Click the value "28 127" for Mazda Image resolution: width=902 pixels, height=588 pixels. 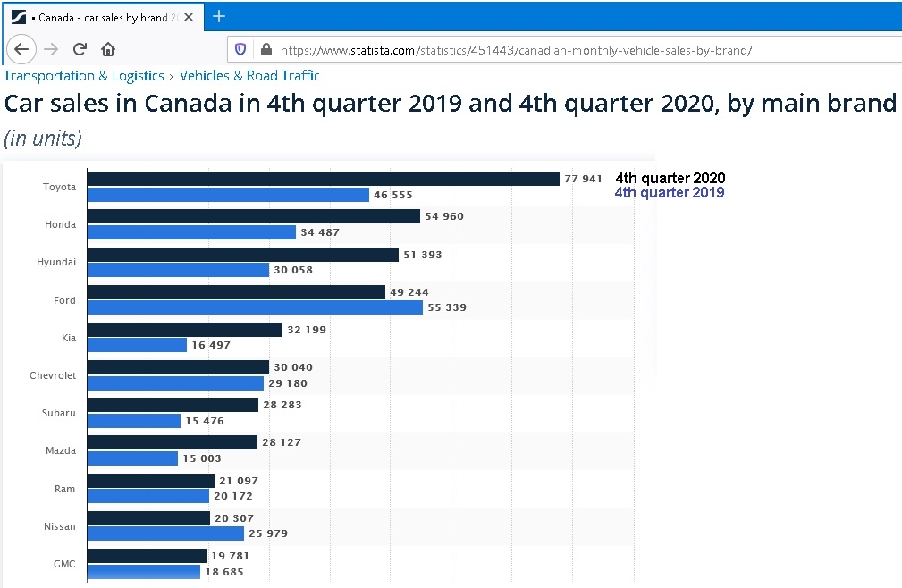point(282,442)
